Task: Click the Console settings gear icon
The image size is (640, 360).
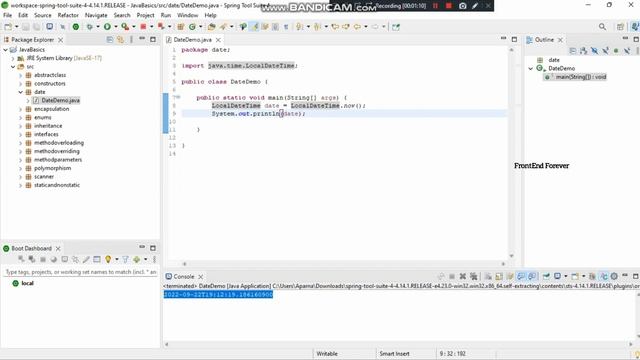Action: coord(614,276)
